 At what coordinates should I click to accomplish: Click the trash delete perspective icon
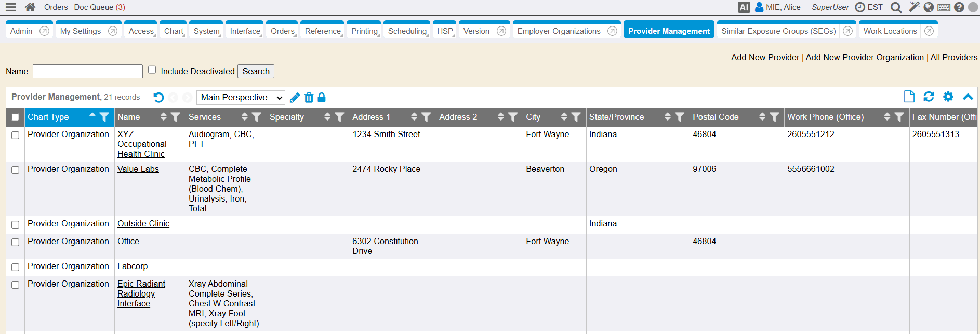coord(309,98)
